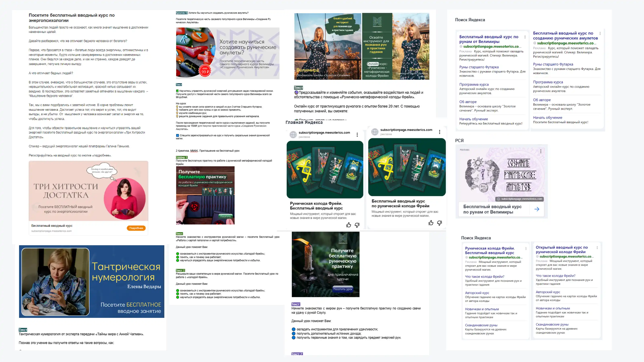Click globe icon on 'по рунической колоде Фрейи' feed card
The image size is (644, 362).
pos(375,132)
